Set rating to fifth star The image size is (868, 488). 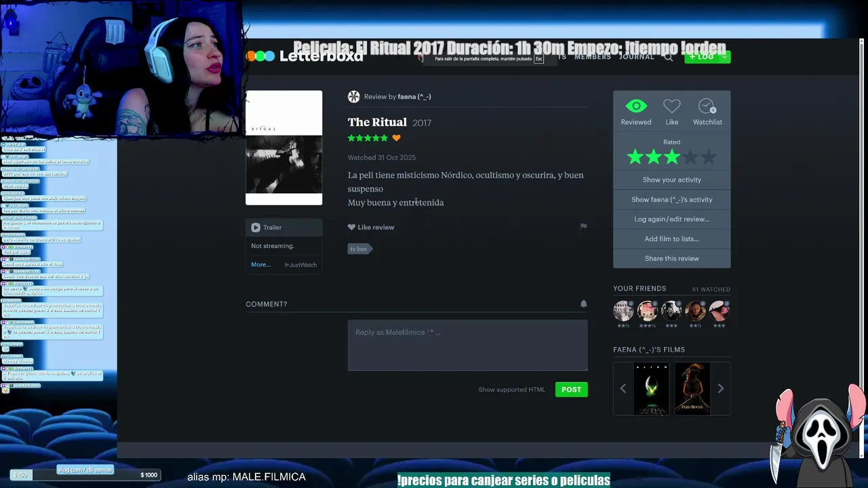(709, 157)
